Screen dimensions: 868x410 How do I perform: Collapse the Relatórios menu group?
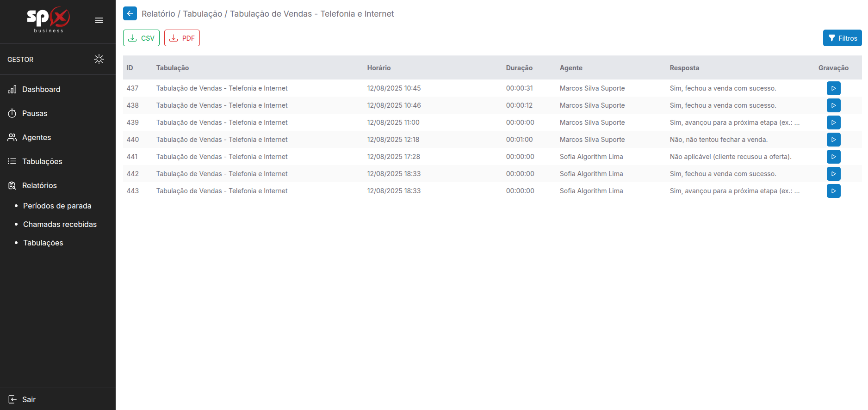point(39,185)
